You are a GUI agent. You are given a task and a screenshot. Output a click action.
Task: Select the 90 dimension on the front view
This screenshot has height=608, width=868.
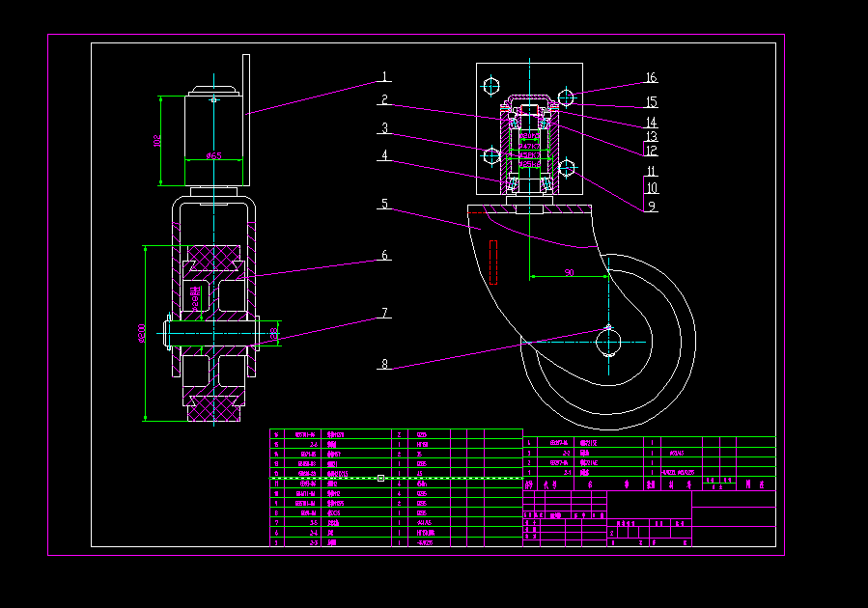click(569, 273)
